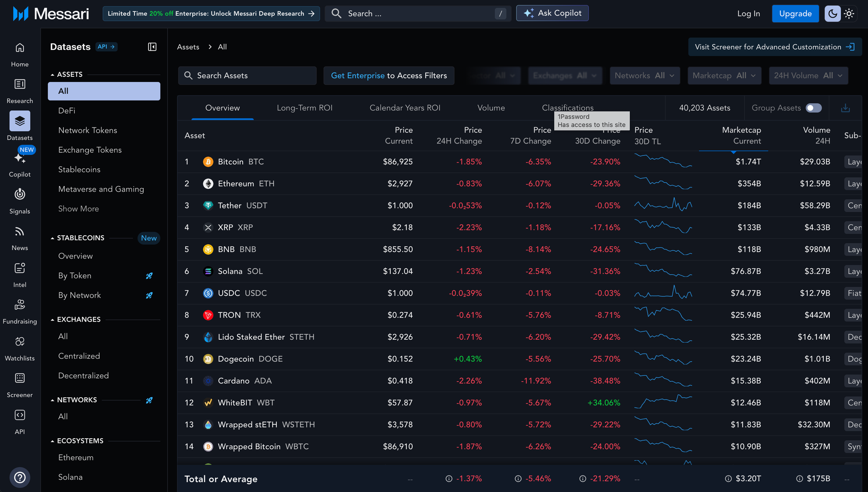Collapse the Datasets panel icon

click(x=152, y=47)
